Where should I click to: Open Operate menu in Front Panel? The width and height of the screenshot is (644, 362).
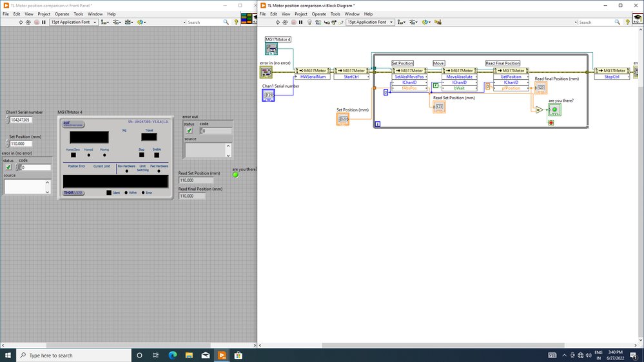coord(62,14)
